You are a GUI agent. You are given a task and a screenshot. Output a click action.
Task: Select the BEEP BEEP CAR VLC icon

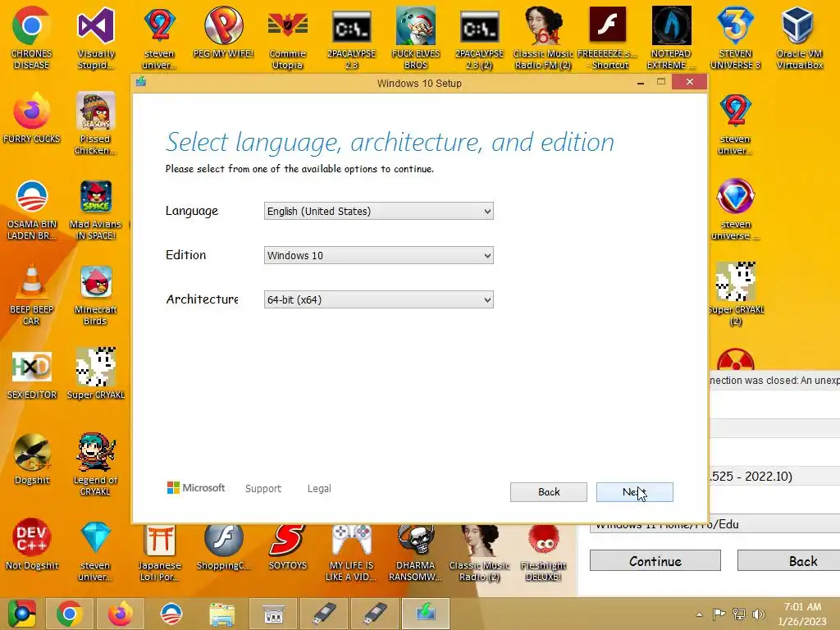32,294
